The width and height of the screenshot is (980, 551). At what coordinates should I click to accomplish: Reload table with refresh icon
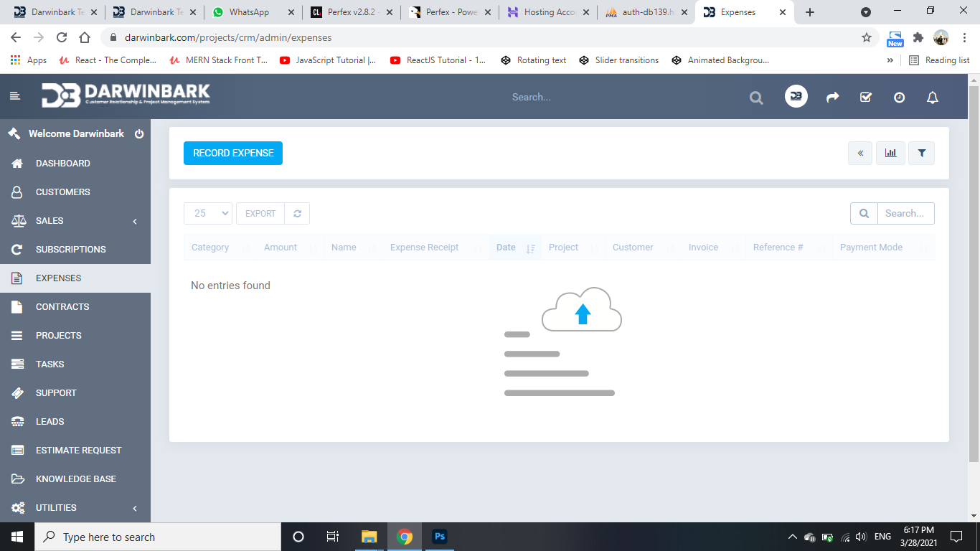click(x=297, y=213)
